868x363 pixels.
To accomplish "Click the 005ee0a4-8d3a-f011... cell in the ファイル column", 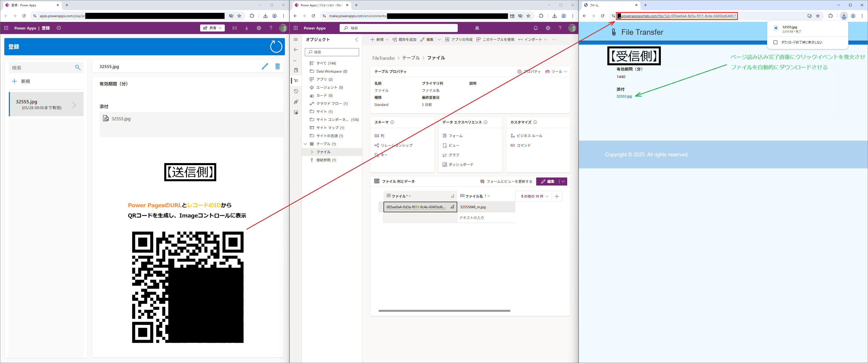I will pos(420,207).
